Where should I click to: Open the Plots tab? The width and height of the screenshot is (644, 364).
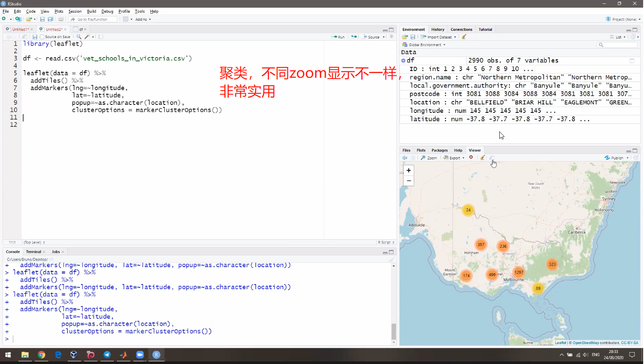[x=421, y=150]
